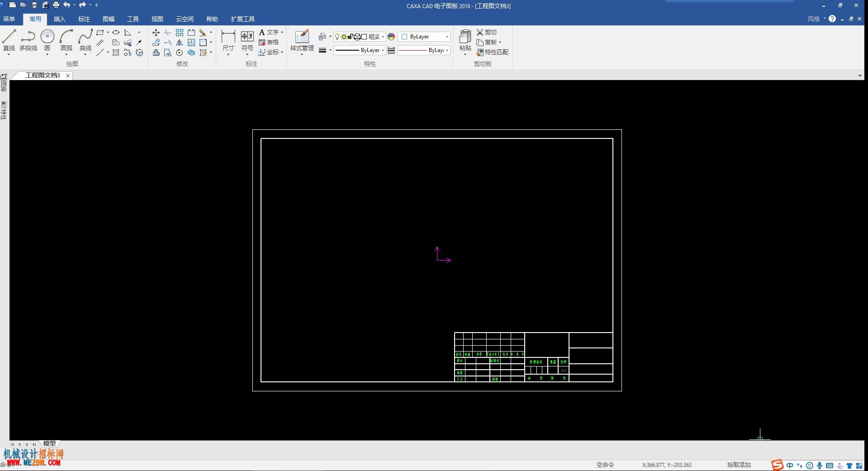Select the rectangle drawing tool
Image resolution: width=868 pixels, height=471 pixels.
point(100,33)
